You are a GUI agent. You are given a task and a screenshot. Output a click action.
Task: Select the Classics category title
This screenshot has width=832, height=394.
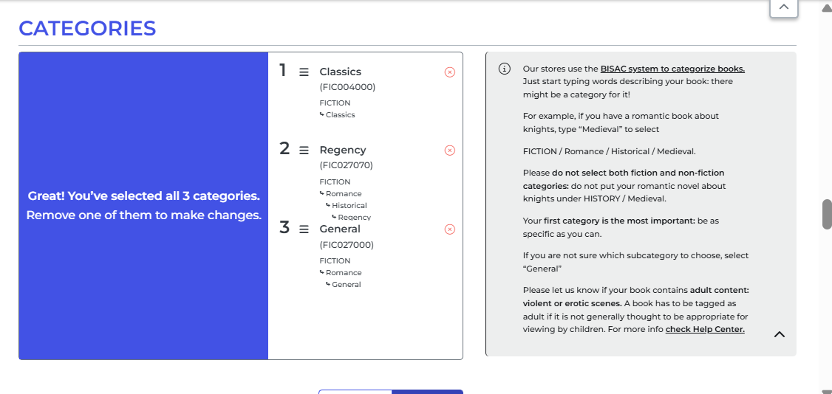click(340, 72)
